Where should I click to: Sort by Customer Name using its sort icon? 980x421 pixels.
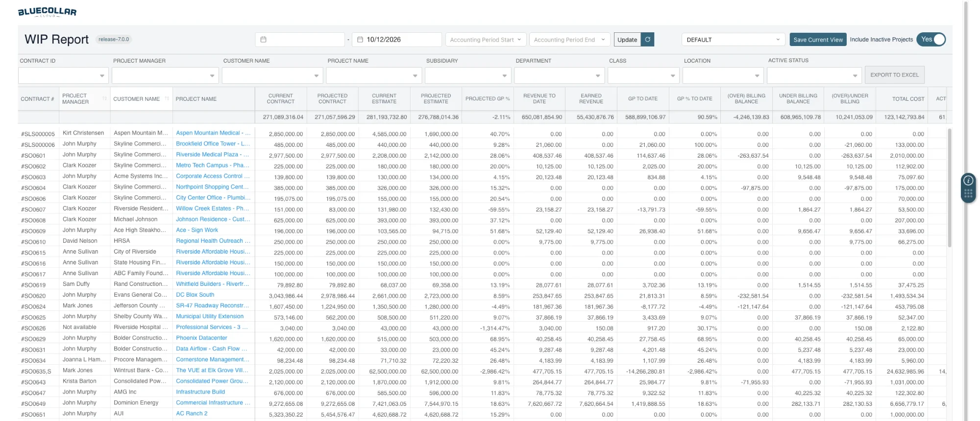167,99
